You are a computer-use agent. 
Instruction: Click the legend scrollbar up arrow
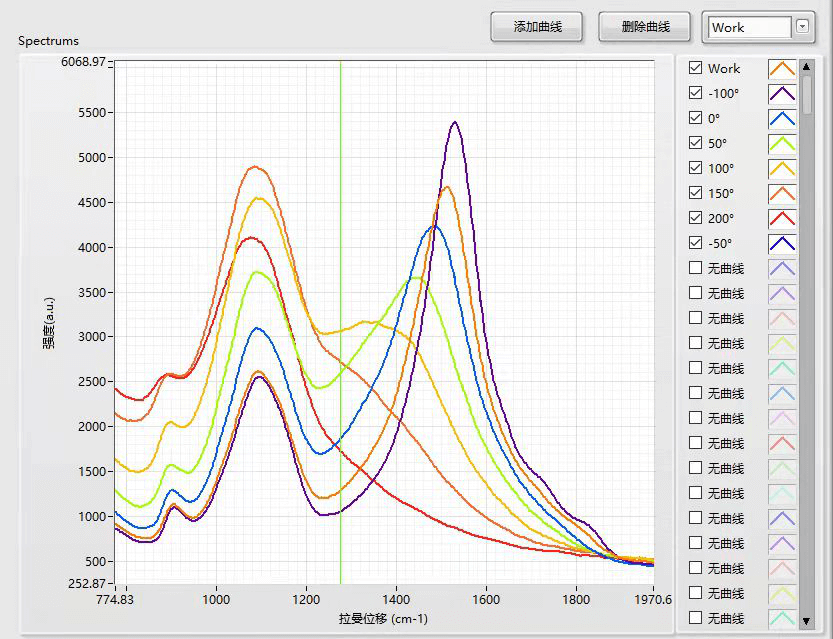pyautogui.click(x=807, y=66)
